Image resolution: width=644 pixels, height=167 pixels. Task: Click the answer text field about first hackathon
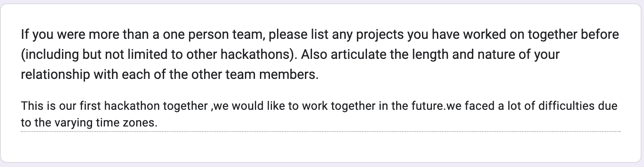tap(320, 115)
